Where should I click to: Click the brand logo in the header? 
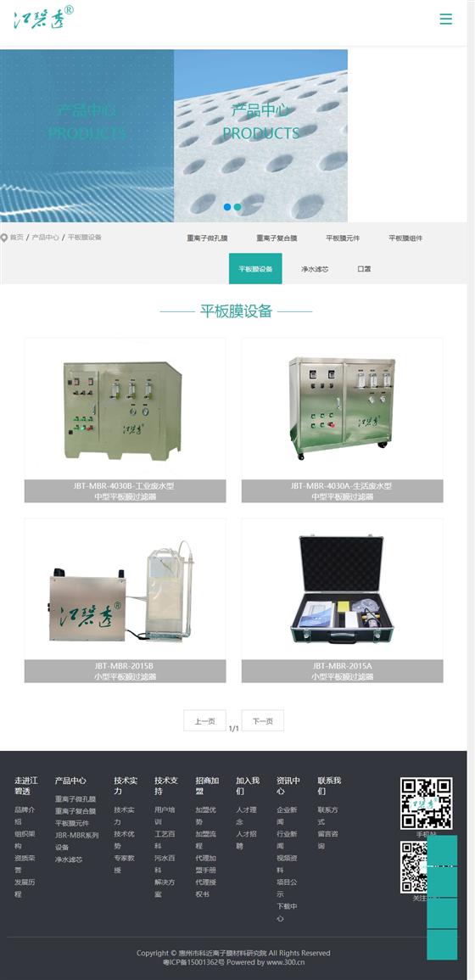coord(43,18)
